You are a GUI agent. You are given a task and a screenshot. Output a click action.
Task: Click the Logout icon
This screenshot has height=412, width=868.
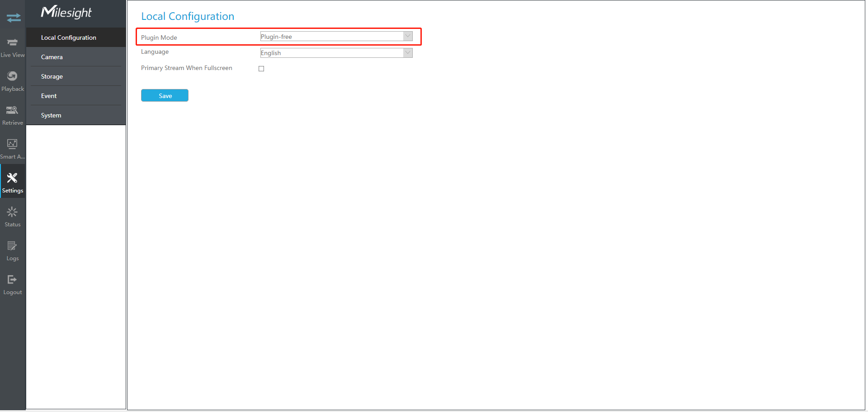[12, 280]
